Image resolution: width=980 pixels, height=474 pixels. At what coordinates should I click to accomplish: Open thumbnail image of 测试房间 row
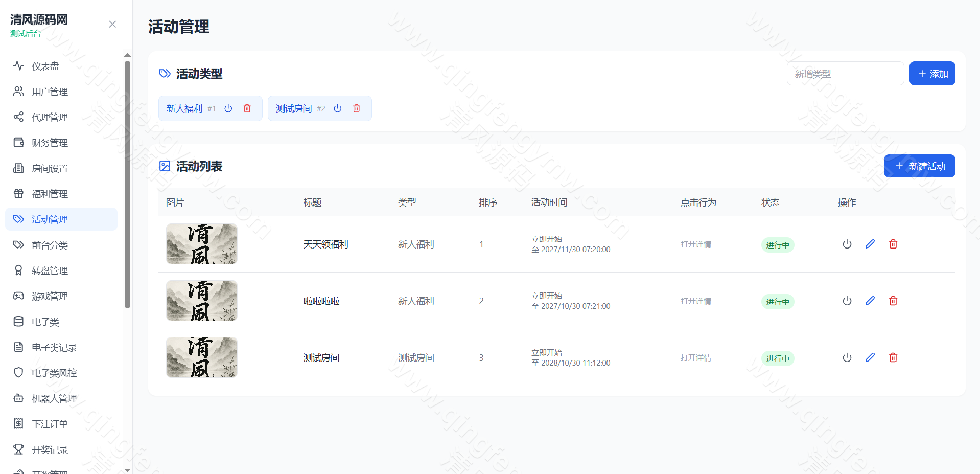(x=202, y=357)
